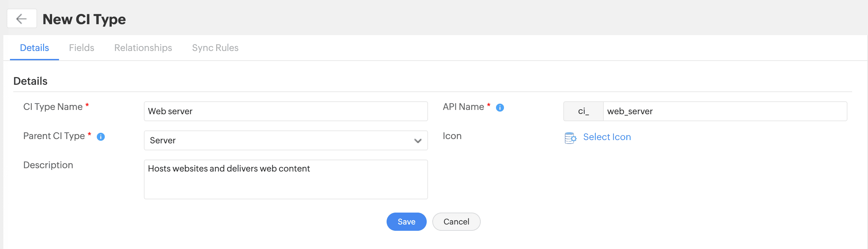Click the database icon next to Select Icon
This screenshot has width=868, height=249.
(x=570, y=138)
